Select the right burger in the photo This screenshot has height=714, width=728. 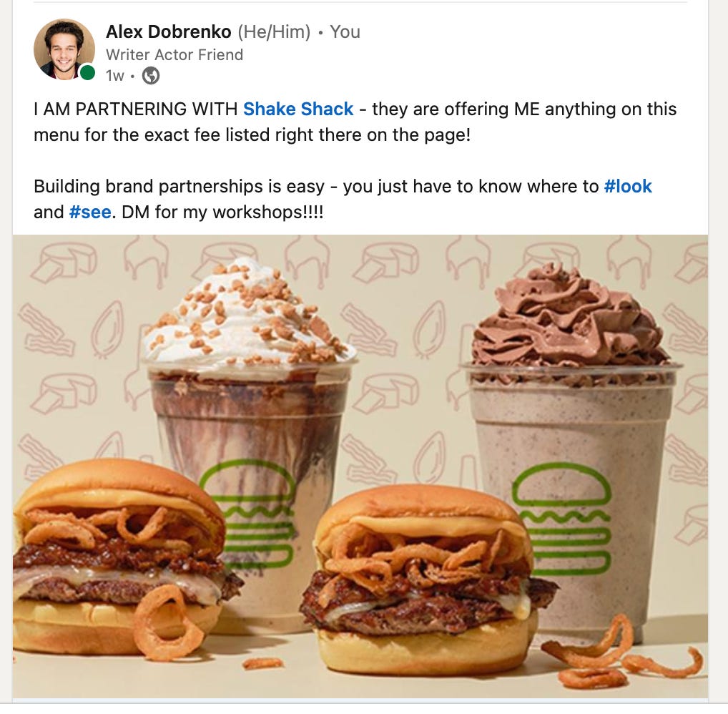[427, 581]
